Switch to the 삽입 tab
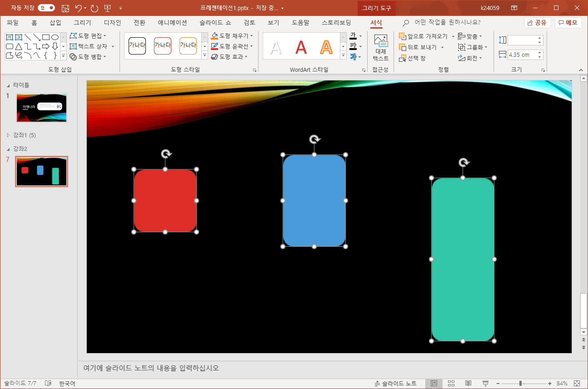588x389 pixels. click(x=55, y=22)
